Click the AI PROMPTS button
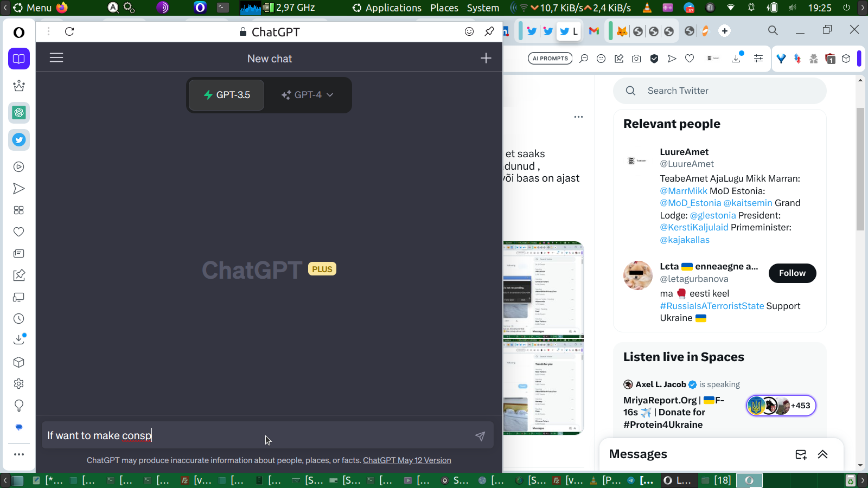 pos(550,59)
